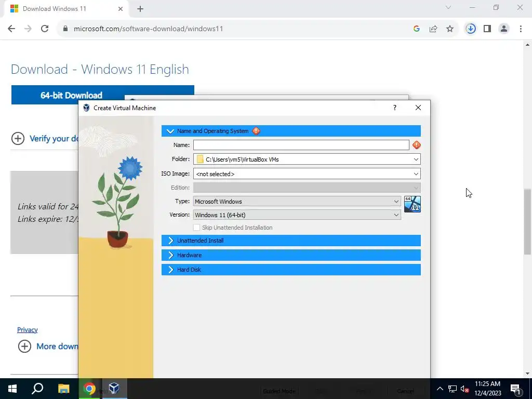The width and height of the screenshot is (532, 399).
Task: Open the Chrome profile avatar
Action: (x=504, y=29)
